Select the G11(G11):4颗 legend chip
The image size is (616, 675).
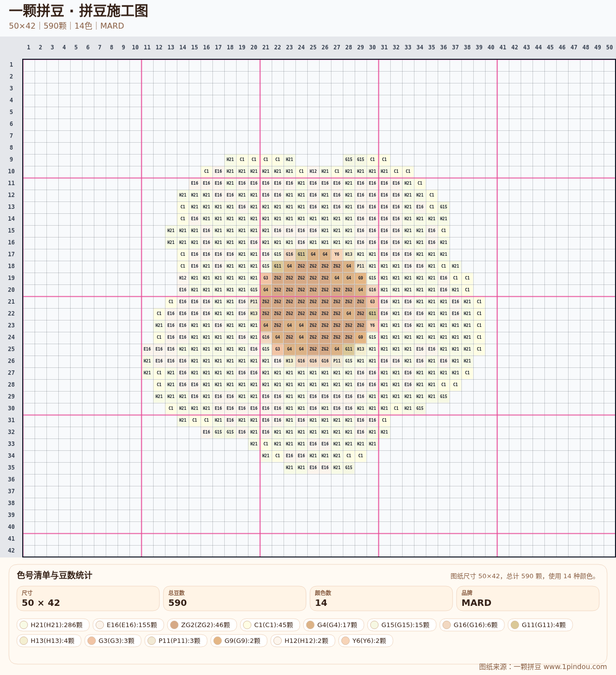tap(540, 625)
